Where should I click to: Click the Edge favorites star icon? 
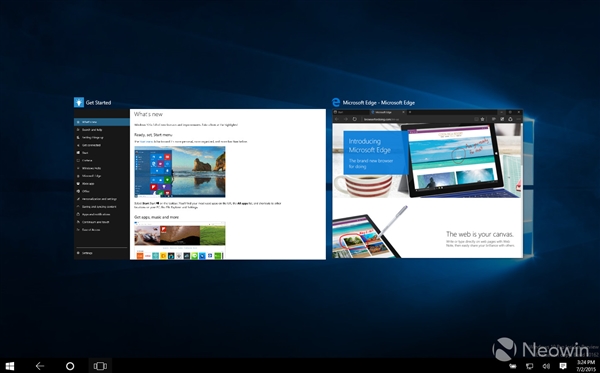pyautogui.click(x=483, y=119)
